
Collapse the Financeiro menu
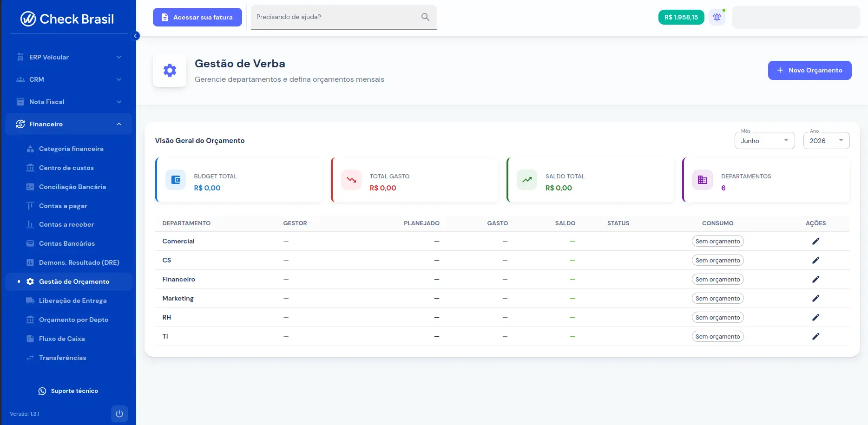69,124
